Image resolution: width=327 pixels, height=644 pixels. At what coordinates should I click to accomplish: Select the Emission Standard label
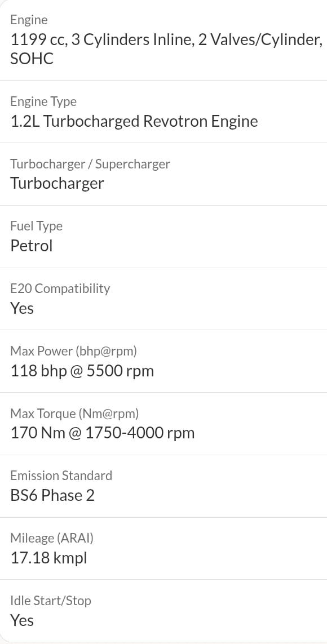[61, 476]
